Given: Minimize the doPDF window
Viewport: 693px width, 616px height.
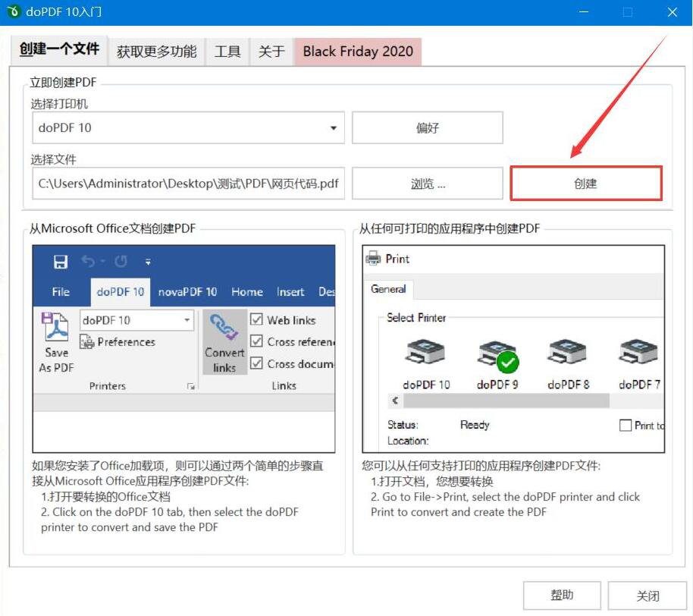Looking at the screenshot, I should click(x=584, y=12).
